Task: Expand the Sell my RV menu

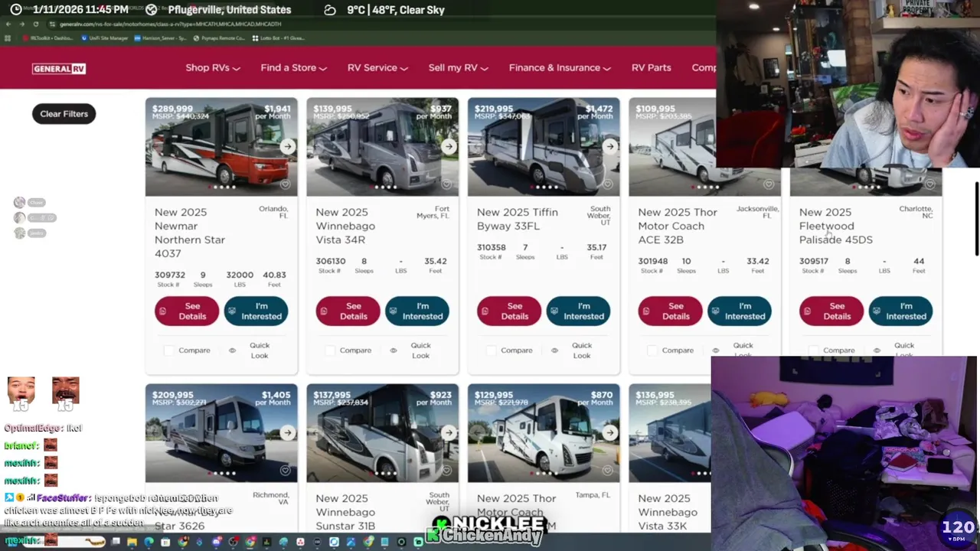Action: (x=458, y=67)
